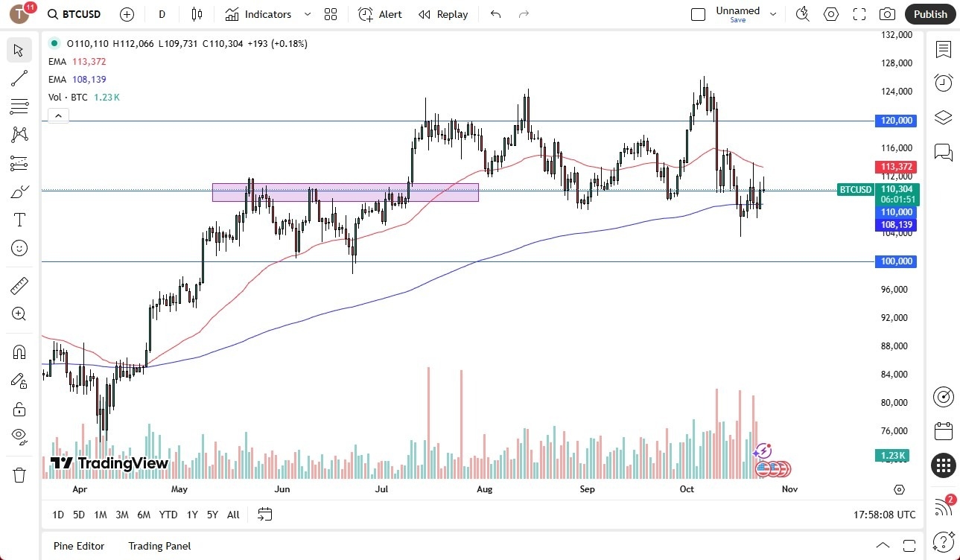Expand the Indicators dropdown arrow
Screen dimensions: 960x560
point(307,14)
